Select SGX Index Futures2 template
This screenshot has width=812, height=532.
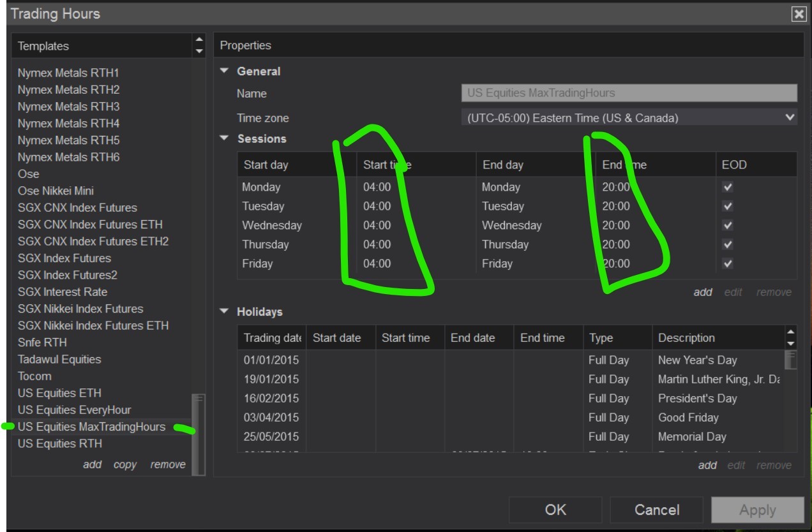[68, 275]
